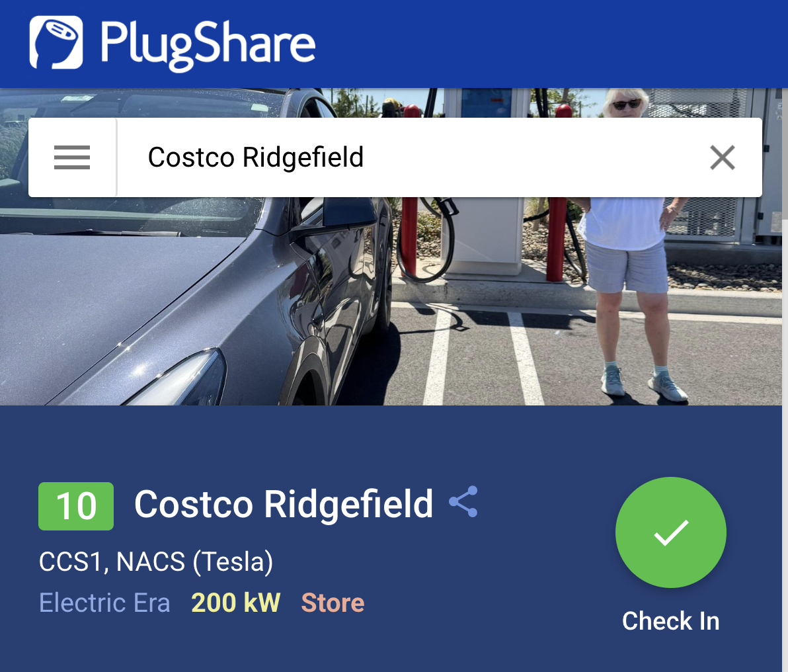Tap the green Check In button

pyautogui.click(x=670, y=532)
